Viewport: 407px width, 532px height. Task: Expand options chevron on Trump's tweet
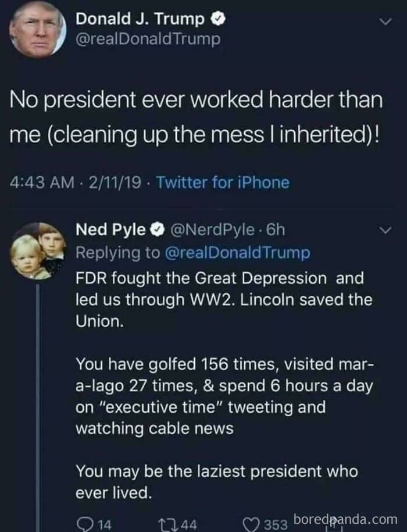tap(384, 22)
